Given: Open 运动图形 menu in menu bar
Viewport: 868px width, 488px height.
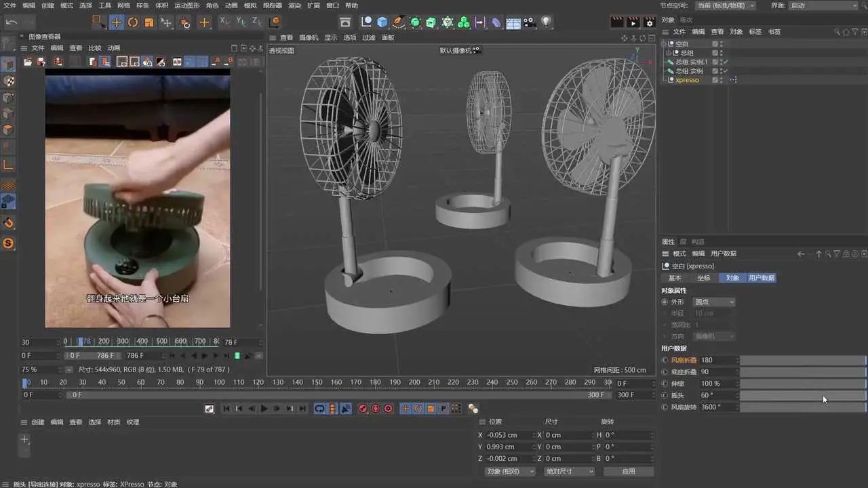Looking at the screenshot, I should point(186,5).
